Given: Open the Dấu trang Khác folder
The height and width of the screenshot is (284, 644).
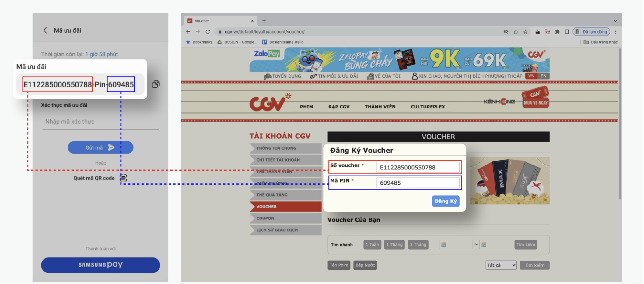Looking at the screenshot, I should point(600,42).
